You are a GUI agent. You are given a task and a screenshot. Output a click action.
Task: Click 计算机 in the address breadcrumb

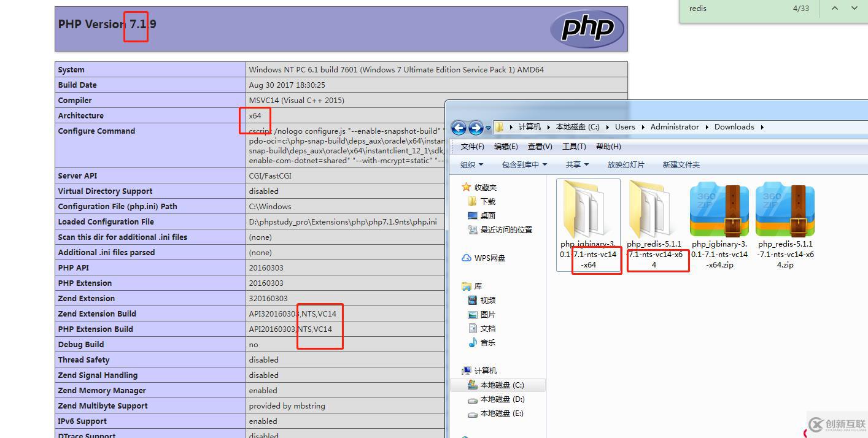point(530,127)
